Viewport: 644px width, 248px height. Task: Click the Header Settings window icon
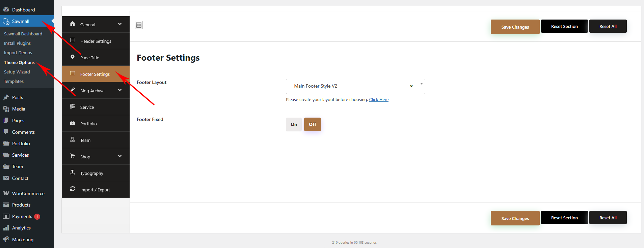pos(73,40)
